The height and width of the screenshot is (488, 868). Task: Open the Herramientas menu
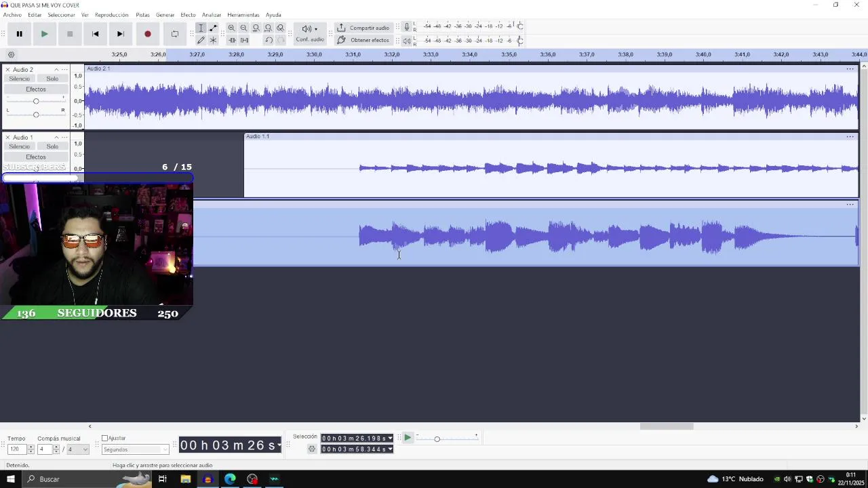point(243,15)
